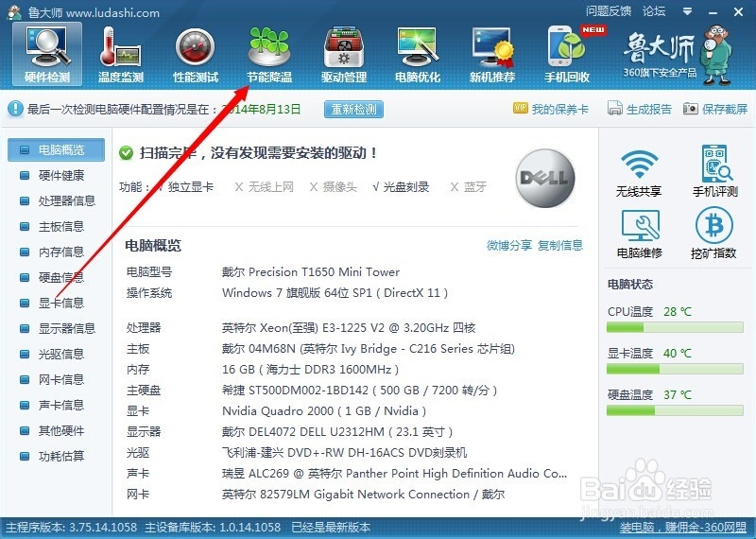Click 保存截屏 save screenshot camera icon

tap(715, 109)
